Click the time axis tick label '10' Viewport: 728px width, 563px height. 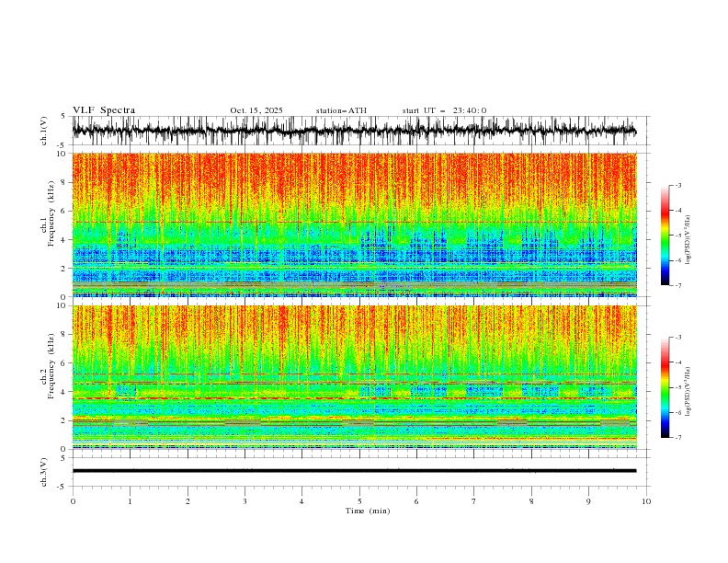coord(646,501)
